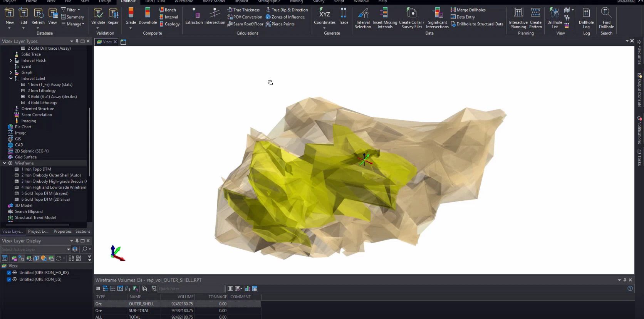Viewport: 644px width, 319px height.
Task: Run the Intersection calculation tool
Action: [215, 16]
